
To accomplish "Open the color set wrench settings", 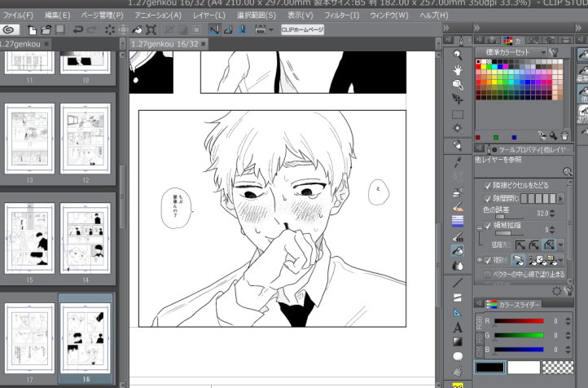I will click(555, 52).
